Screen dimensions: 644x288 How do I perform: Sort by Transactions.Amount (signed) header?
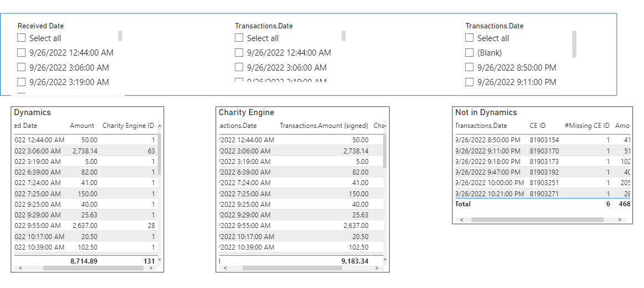coord(324,126)
